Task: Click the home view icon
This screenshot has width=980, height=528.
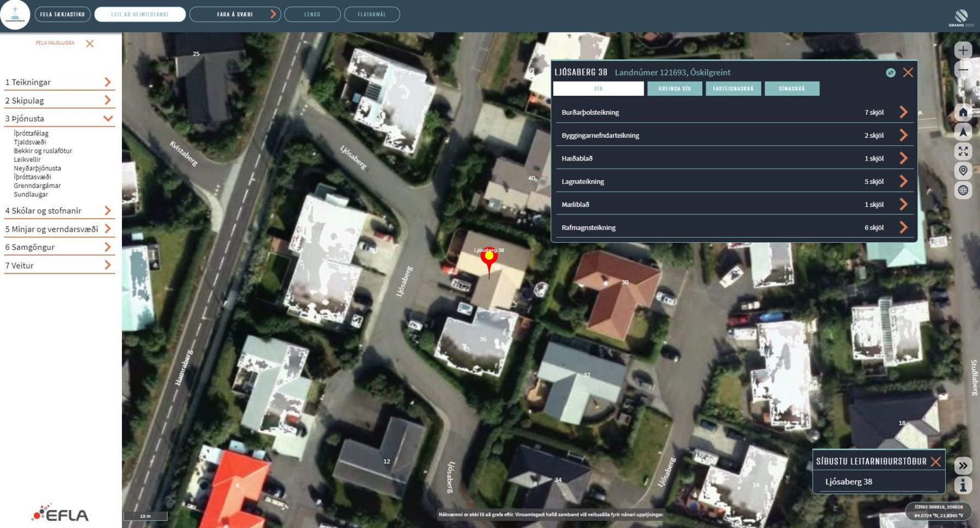Action: pyautogui.click(x=963, y=112)
